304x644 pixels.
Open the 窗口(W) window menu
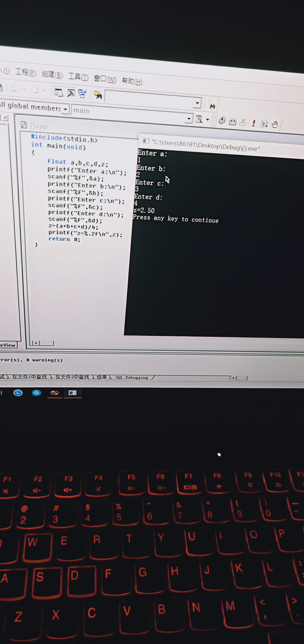point(105,79)
